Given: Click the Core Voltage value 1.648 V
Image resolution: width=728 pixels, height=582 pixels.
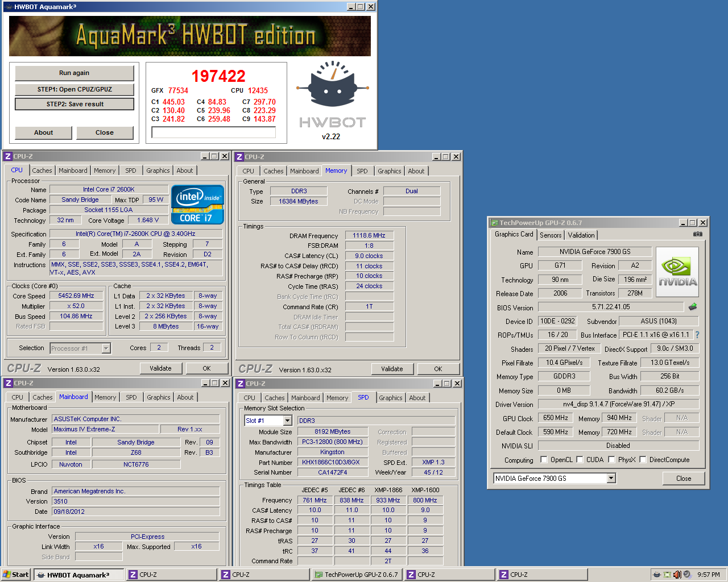Looking at the screenshot, I should pyautogui.click(x=148, y=220).
